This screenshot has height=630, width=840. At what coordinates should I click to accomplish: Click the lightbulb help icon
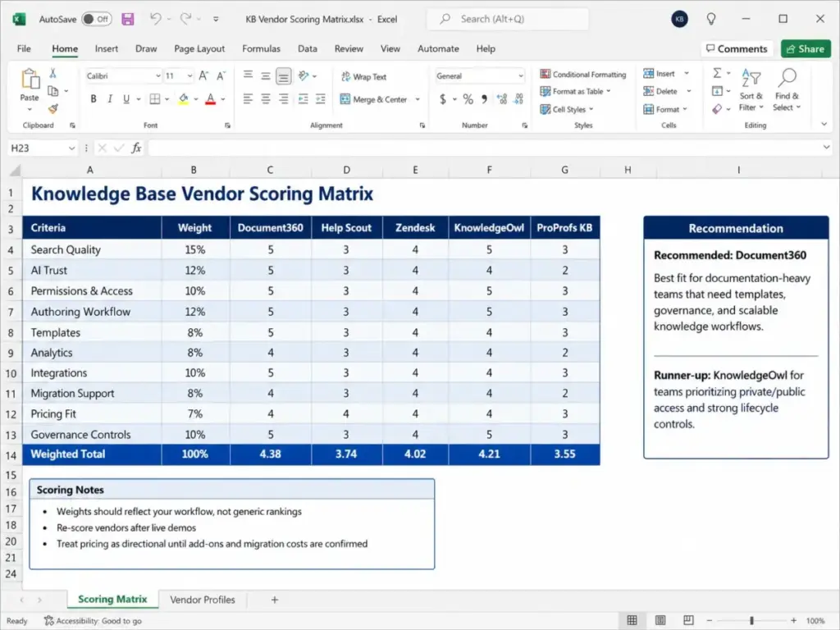tap(711, 20)
